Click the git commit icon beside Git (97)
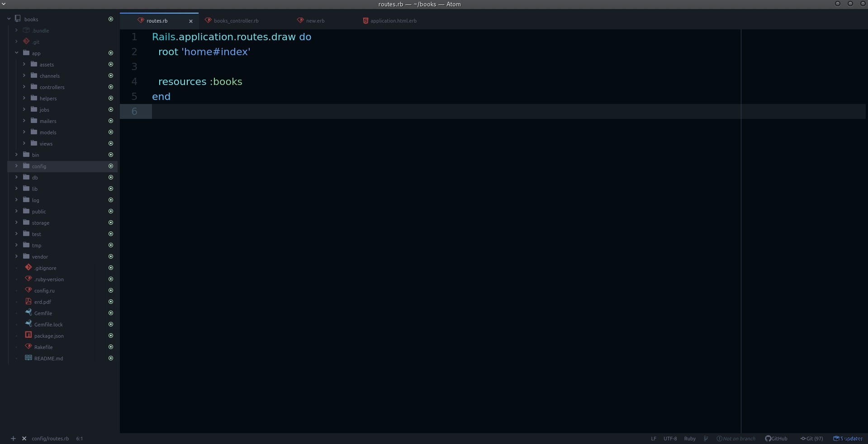868x444 pixels. [x=803, y=439]
